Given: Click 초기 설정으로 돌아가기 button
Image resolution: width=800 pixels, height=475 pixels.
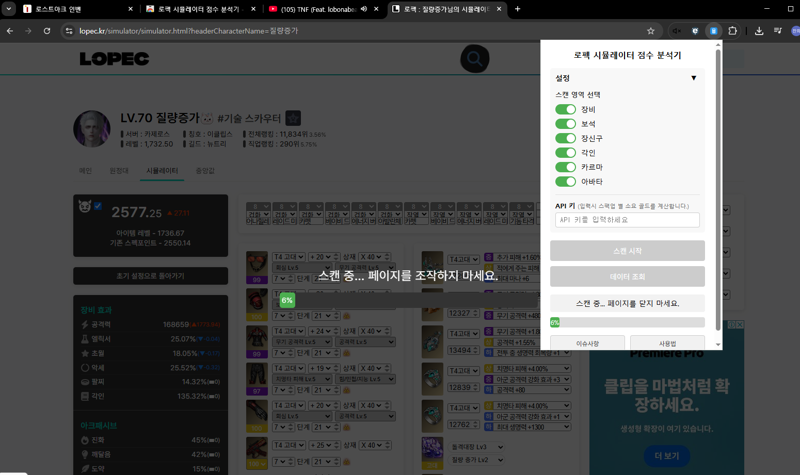Looking at the screenshot, I should click(151, 276).
